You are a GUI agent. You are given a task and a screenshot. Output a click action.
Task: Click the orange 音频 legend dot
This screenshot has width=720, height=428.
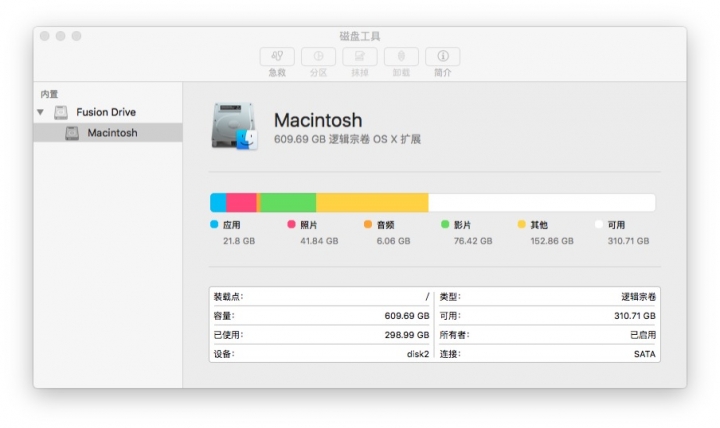tap(368, 224)
